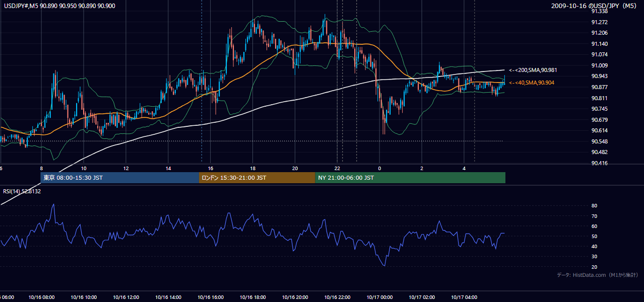Click the RSI axis 30 level label
644x302 pixels.
click(594, 257)
